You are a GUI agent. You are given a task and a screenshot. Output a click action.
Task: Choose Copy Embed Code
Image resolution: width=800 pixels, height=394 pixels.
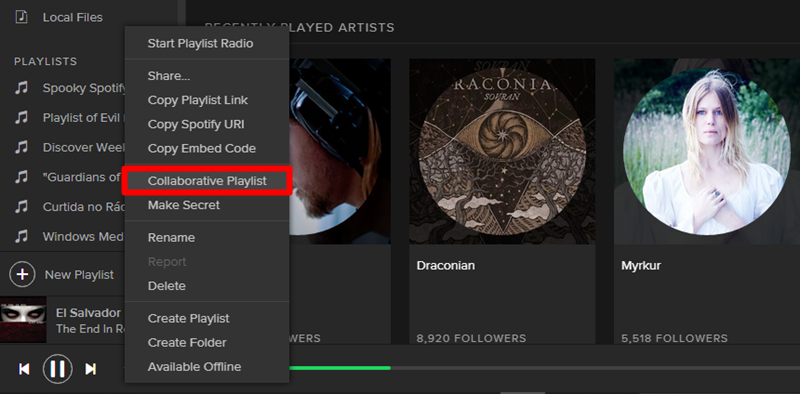coord(202,149)
